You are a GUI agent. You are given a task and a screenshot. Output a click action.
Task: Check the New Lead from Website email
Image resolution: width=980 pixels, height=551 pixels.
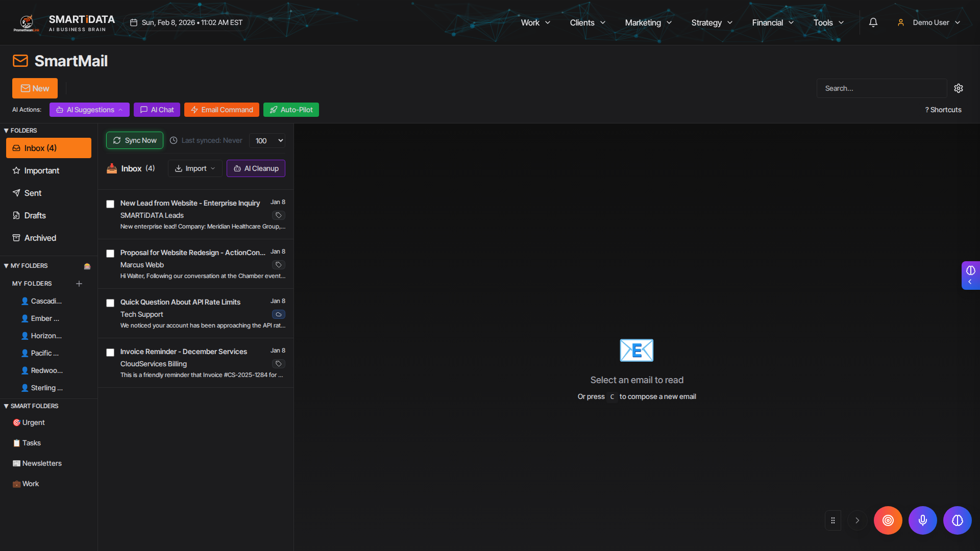tap(110, 204)
